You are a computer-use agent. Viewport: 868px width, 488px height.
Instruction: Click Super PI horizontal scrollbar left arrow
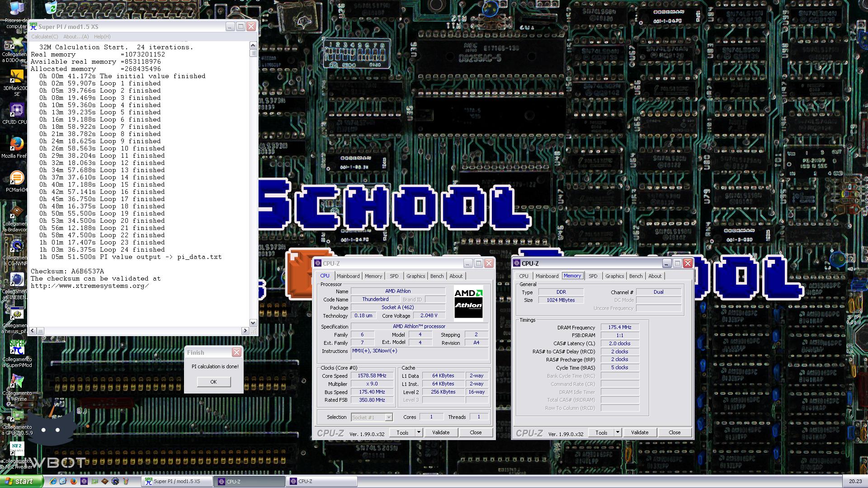pyautogui.click(x=33, y=331)
